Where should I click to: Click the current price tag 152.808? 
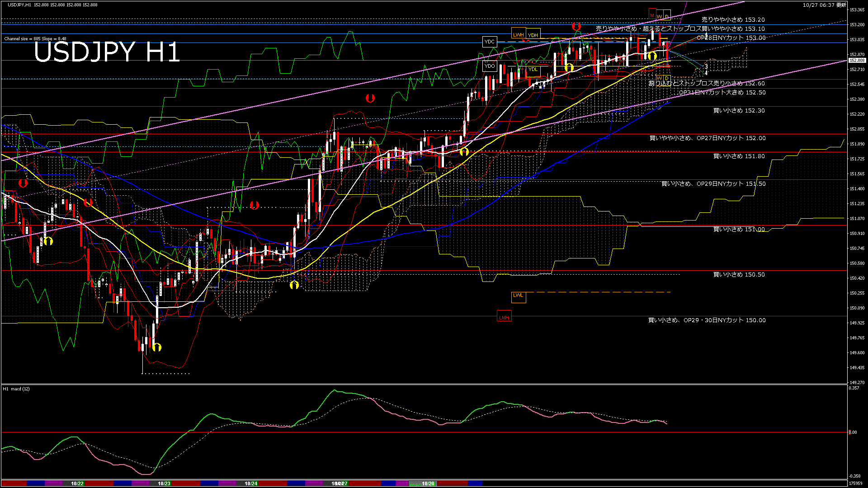[x=857, y=60]
